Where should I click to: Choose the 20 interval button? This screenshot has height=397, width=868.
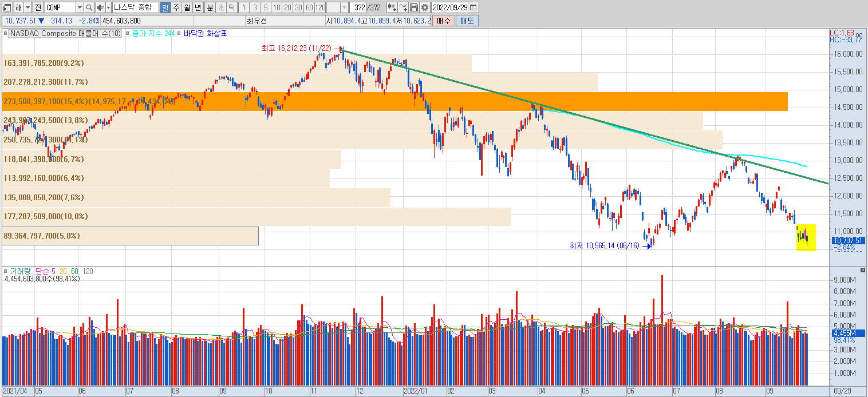click(287, 7)
